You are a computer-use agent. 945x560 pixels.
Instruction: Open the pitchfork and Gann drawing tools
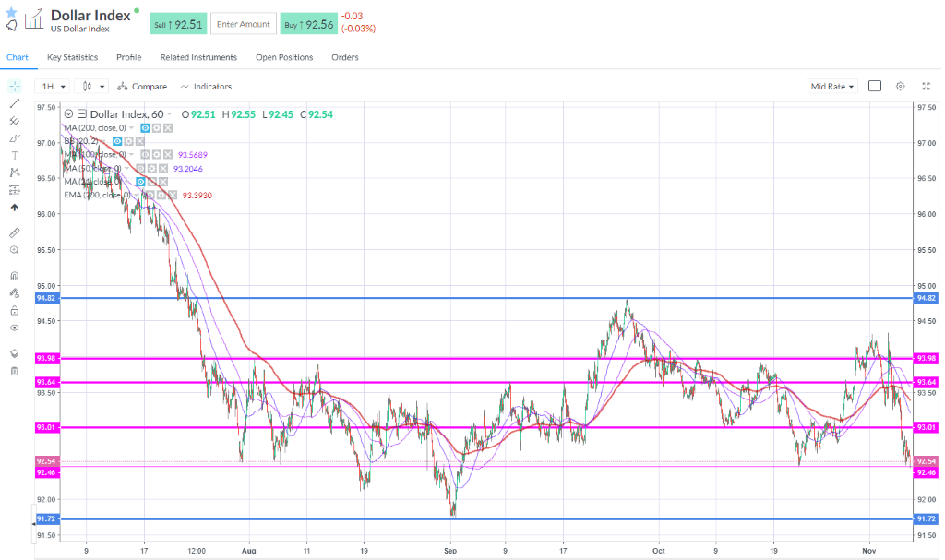click(x=15, y=121)
